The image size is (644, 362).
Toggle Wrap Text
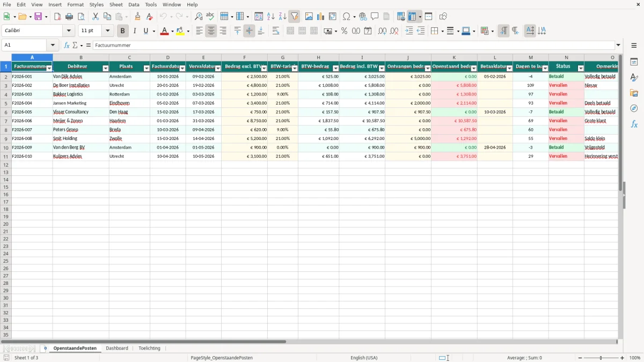276,31
